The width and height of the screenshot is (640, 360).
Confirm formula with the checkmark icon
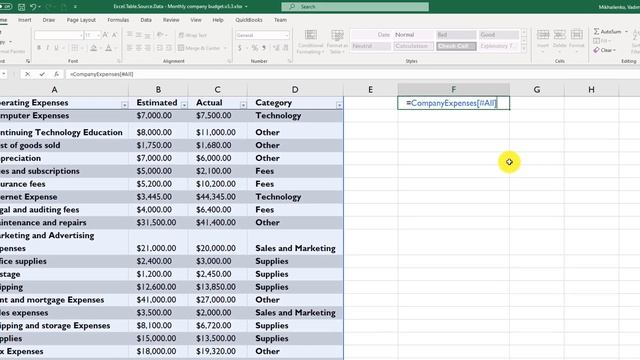pos(42,74)
